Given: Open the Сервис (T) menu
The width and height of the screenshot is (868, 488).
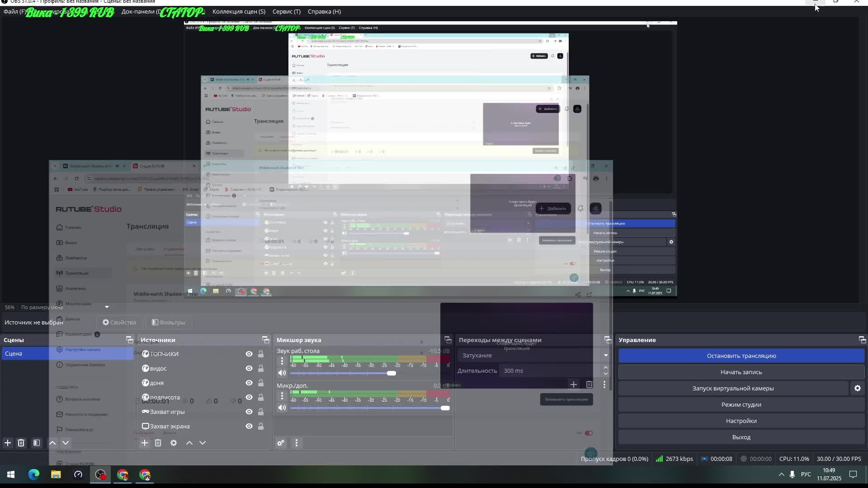Looking at the screenshot, I should (x=286, y=11).
